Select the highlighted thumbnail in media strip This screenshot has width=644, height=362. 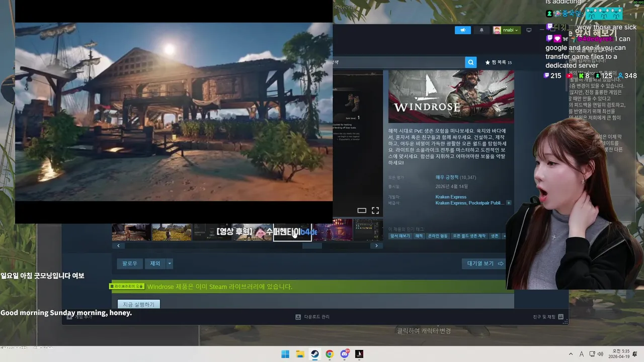(x=292, y=232)
